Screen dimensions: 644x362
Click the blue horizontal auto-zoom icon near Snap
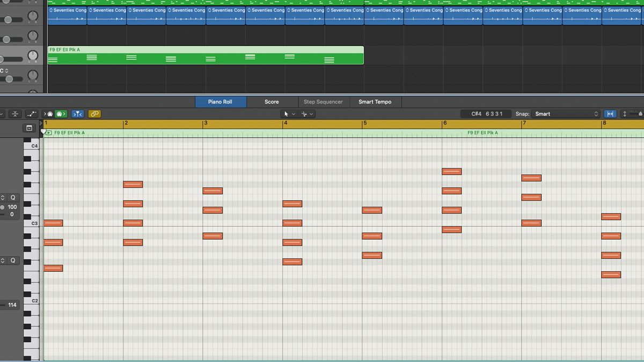click(611, 114)
